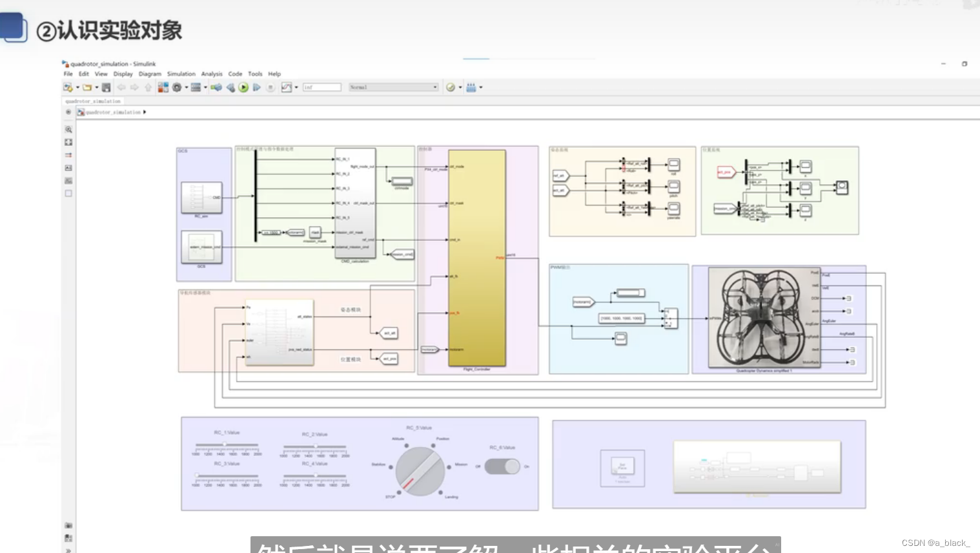
Task: Click the Step Forward simulation button
Action: click(x=257, y=87)
